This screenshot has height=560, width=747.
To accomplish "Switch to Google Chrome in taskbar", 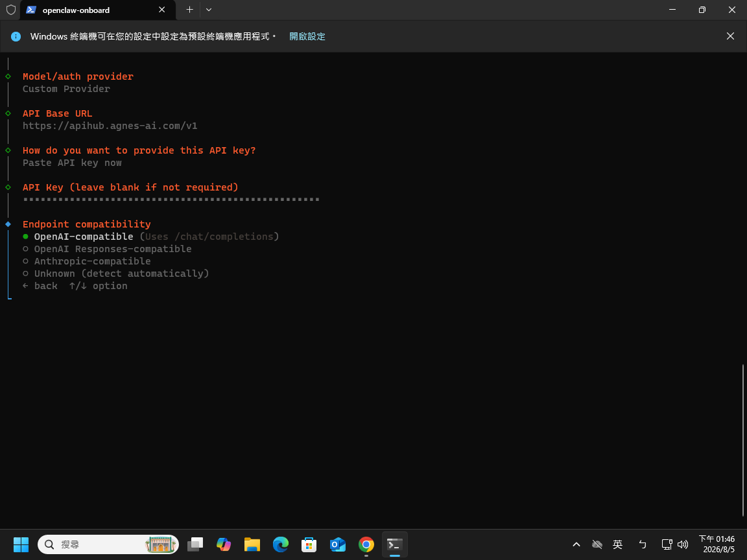I will pyautogui.click(x=366, y=544).
